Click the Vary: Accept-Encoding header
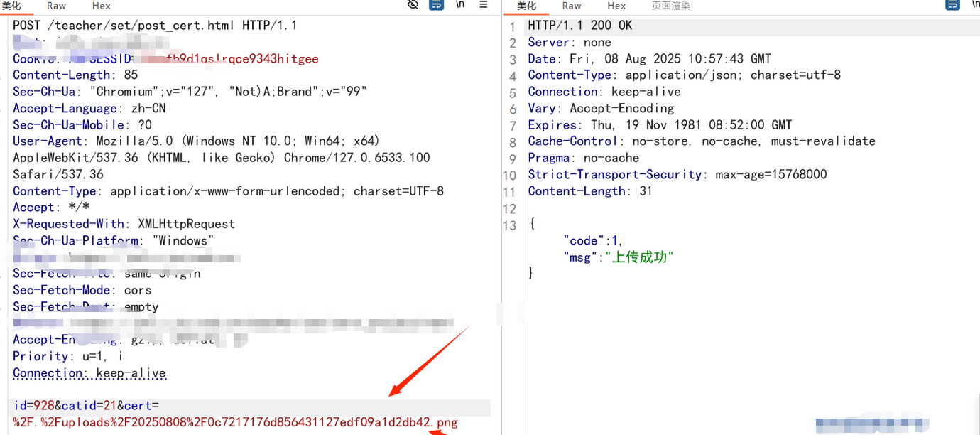Image resolution: width=980 pixels, height=435 pixels. point(601,109)
